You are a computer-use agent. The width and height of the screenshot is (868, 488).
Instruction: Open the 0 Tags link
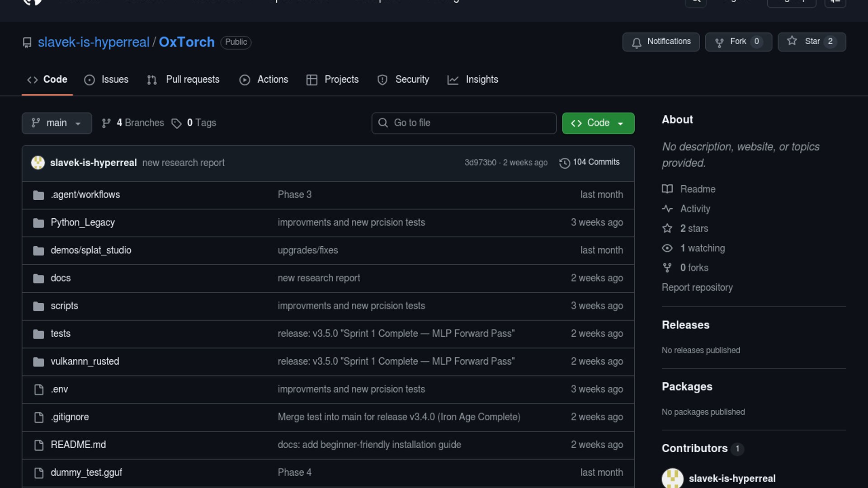point(194,123)
